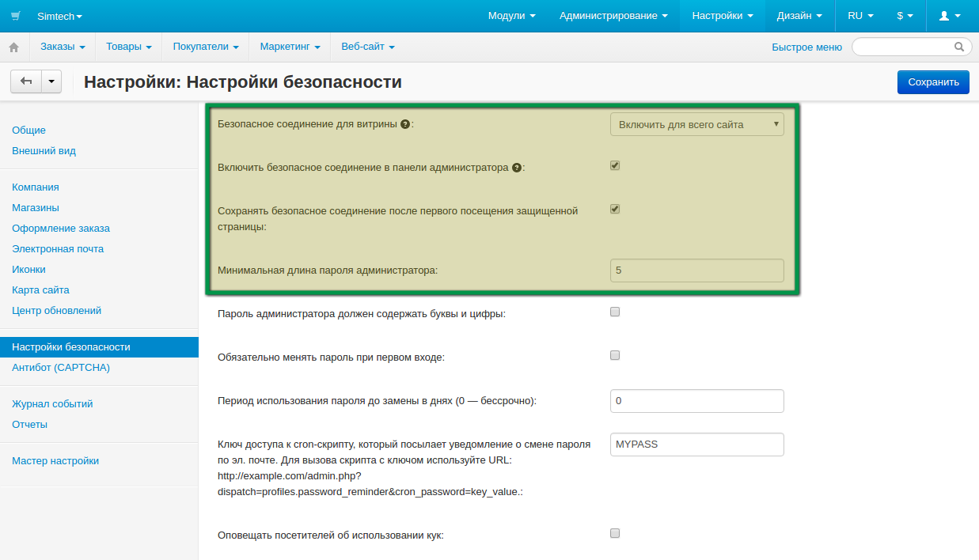Open the user profile icon menu
Screen dimensions: 979x560
(950, 16)
